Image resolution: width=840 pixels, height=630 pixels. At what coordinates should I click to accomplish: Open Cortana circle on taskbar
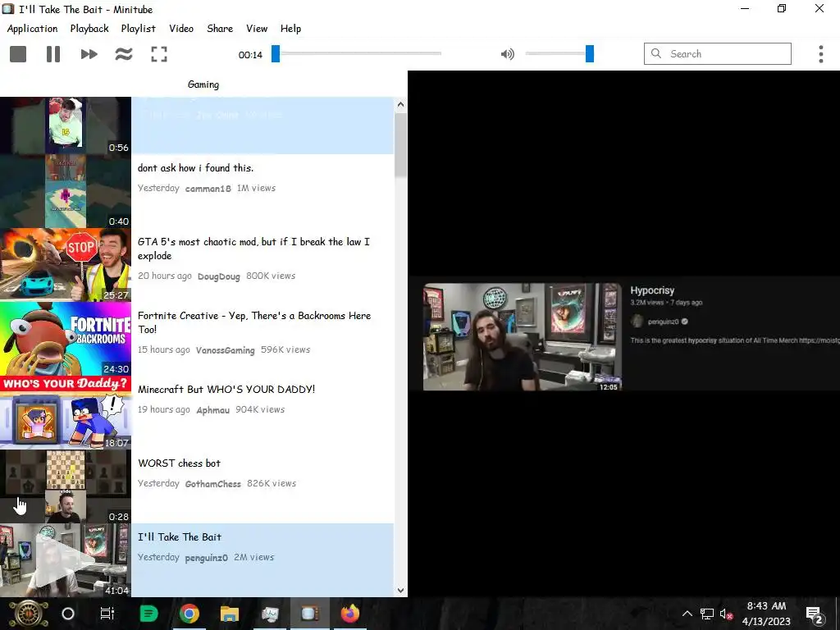(x=68, y=614)
